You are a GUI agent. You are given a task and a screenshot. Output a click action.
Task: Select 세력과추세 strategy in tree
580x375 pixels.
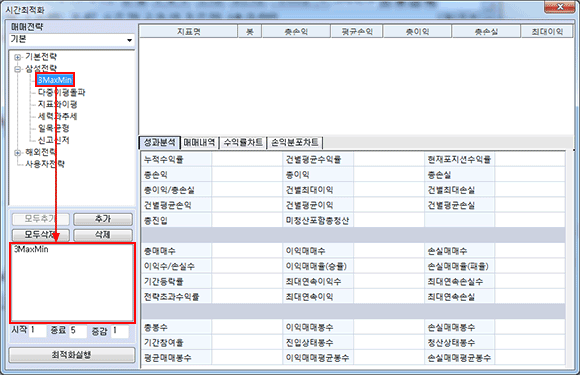tap(57, 116)
